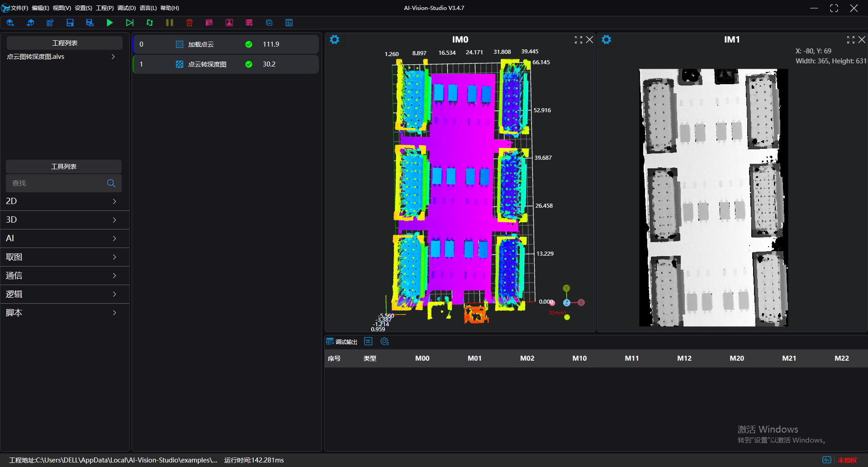Expand the AI tool category
This screenshot has height=467, width=868.
(65, 238)
